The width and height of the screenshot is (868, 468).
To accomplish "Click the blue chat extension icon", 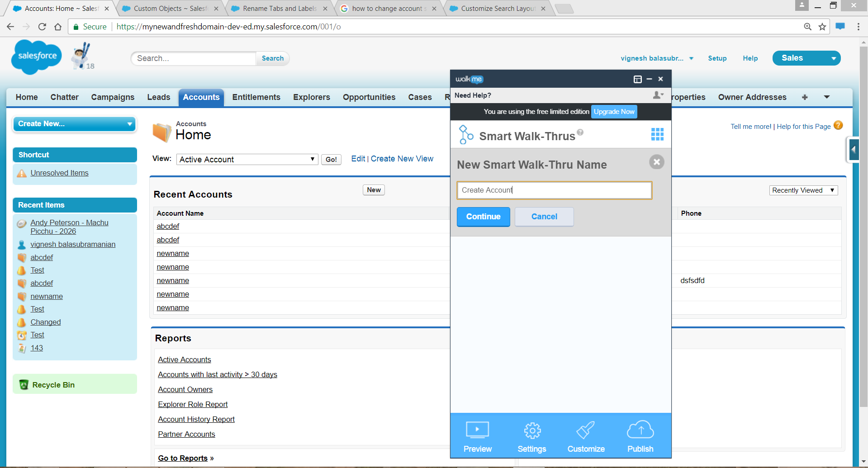I will (x=840, y=26).
